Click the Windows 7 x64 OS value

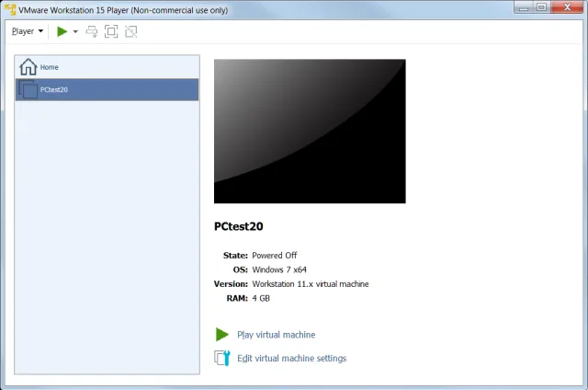tap(279, 270)
